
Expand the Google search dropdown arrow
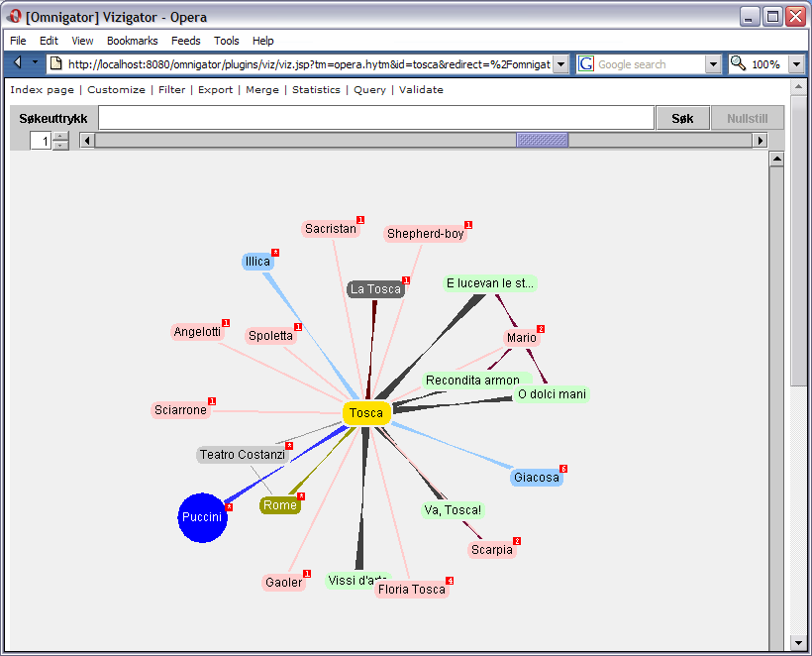click(x=713, y=64)
